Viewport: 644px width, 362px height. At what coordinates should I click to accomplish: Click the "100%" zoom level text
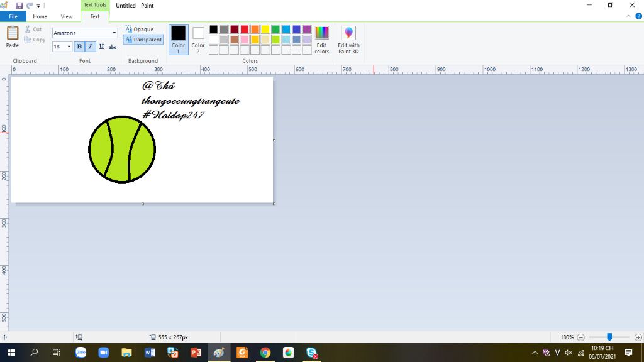click(567, 337)
